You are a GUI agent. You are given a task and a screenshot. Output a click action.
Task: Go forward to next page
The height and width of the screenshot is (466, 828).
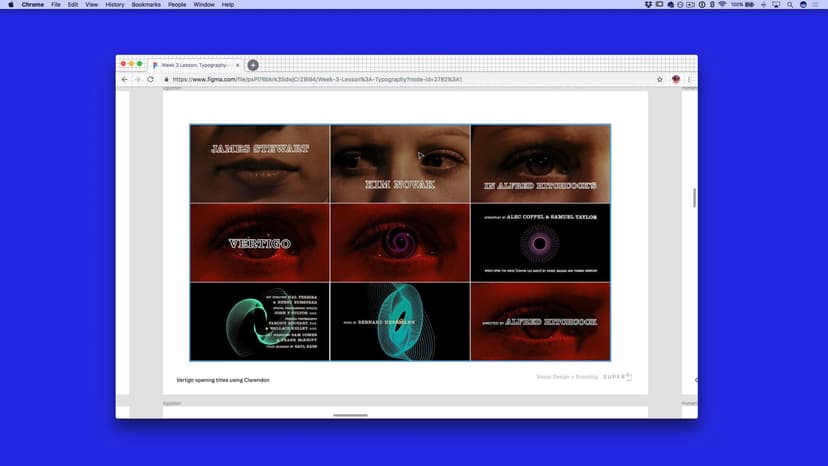[137, 79]
